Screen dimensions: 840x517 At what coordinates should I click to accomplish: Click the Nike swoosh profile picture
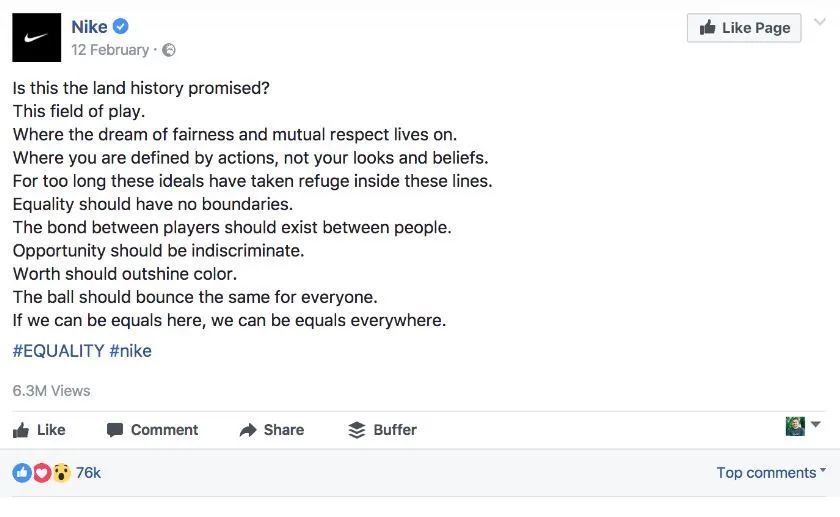click(36, 38)
